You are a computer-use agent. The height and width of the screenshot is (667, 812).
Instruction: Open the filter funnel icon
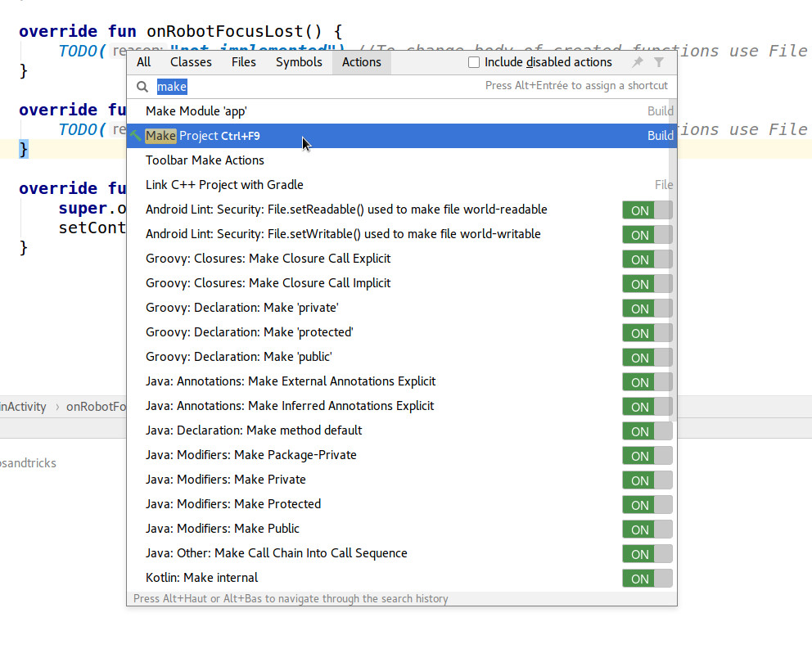pos(659,62)
